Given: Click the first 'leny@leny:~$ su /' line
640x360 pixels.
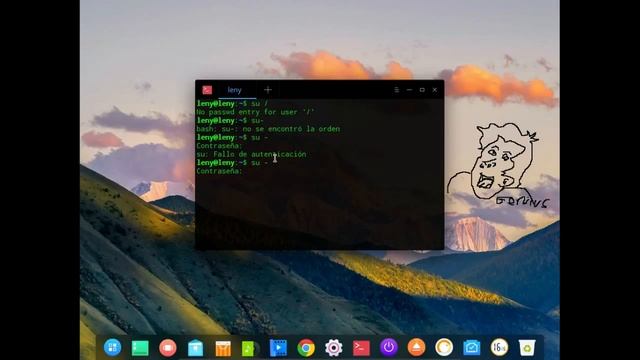Looking at the screenshot, I should coord(232,104).
